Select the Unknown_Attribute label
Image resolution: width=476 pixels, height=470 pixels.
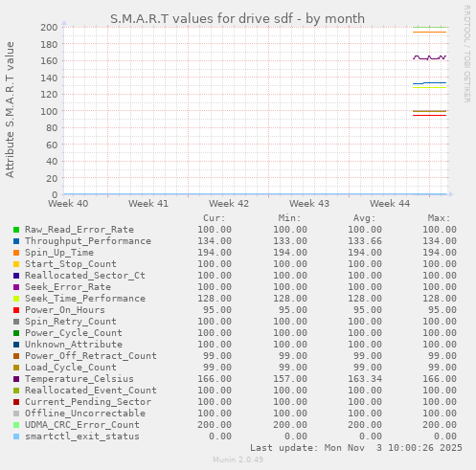pyautogui.click(x=74, y=345)
